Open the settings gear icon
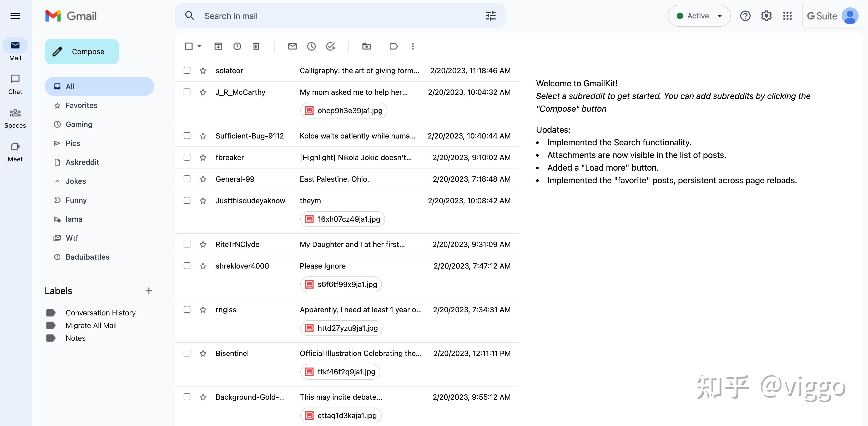 tap(766, 16)
